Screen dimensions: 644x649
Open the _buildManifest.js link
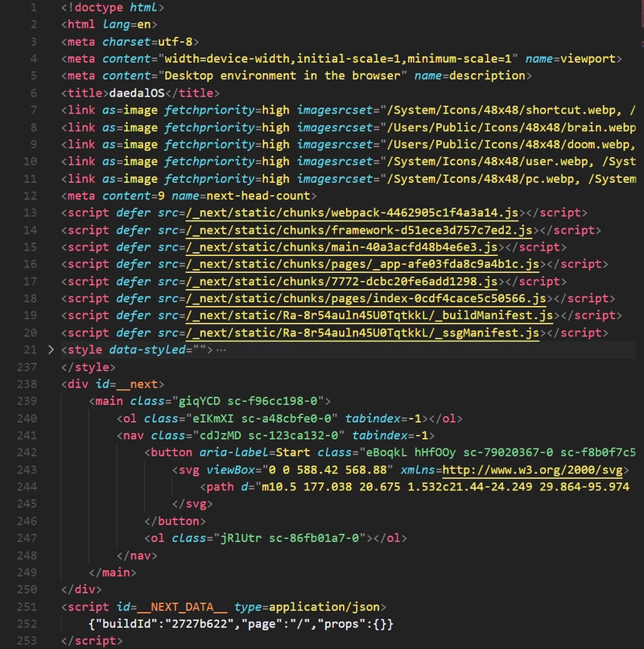[369, 316]
